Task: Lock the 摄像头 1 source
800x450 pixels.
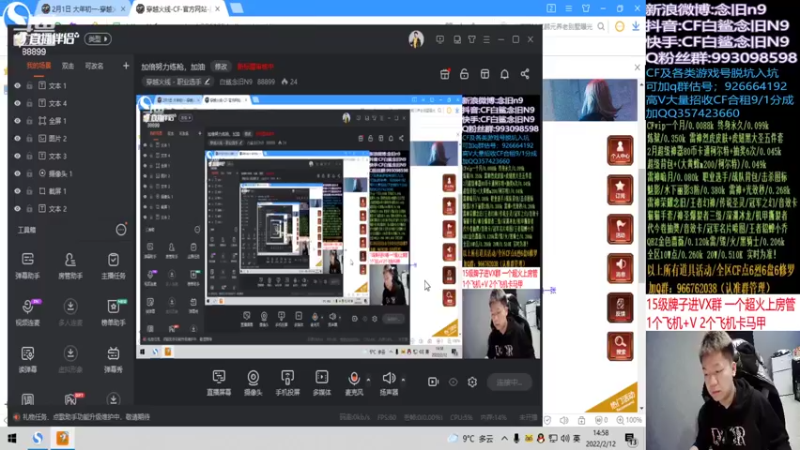Action: click(30, 173)
